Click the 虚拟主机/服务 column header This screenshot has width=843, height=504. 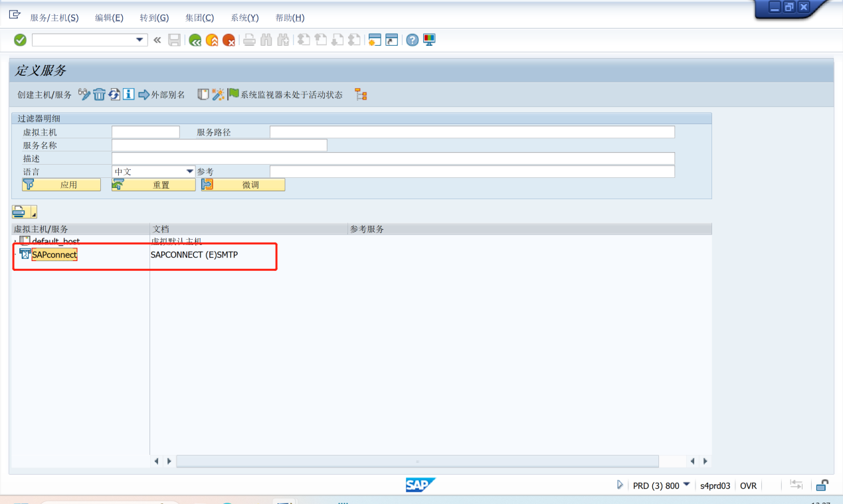tap(80, 229)
